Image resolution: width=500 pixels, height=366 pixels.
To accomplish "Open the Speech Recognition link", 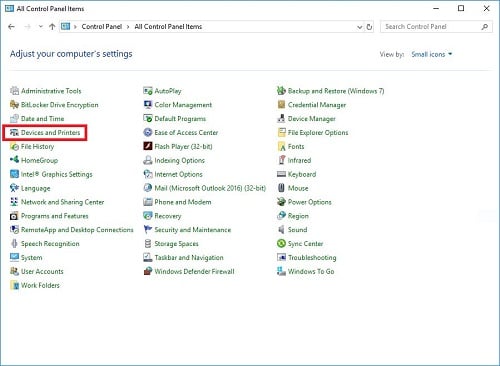I will coord(50,244).
